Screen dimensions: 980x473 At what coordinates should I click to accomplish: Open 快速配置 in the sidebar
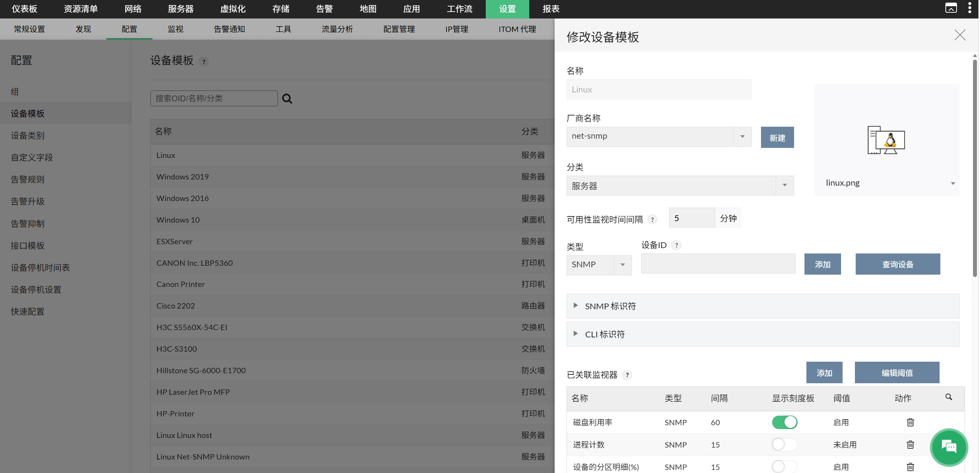coord(27,311)
